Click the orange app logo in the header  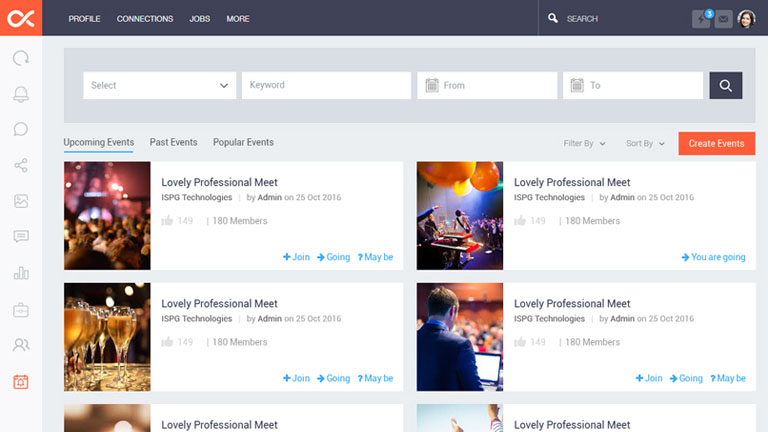(x=21, y=18)
